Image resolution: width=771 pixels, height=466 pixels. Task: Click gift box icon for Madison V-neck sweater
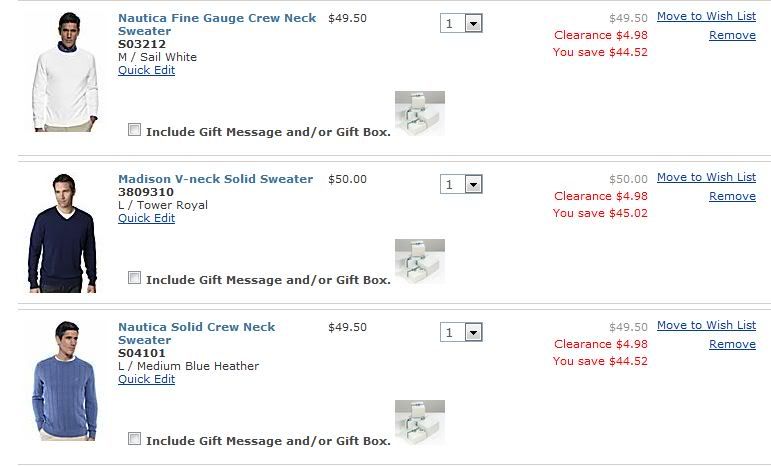(419, 260)
